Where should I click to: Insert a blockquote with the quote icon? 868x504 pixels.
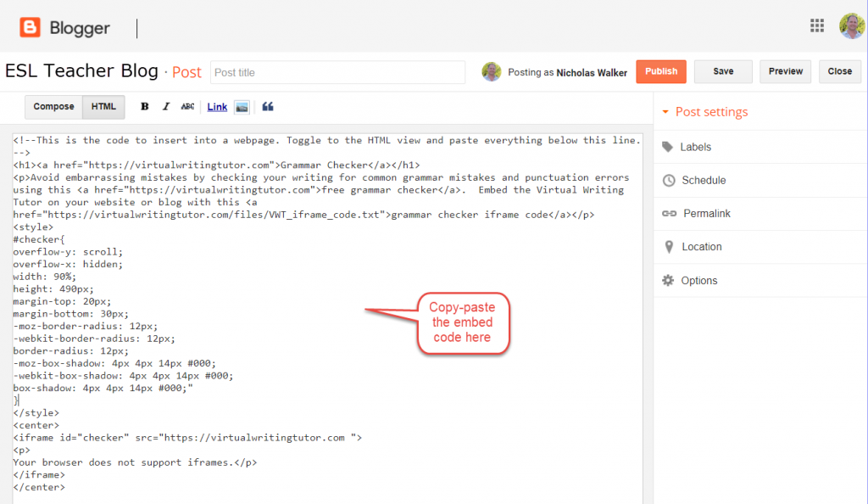269,105
